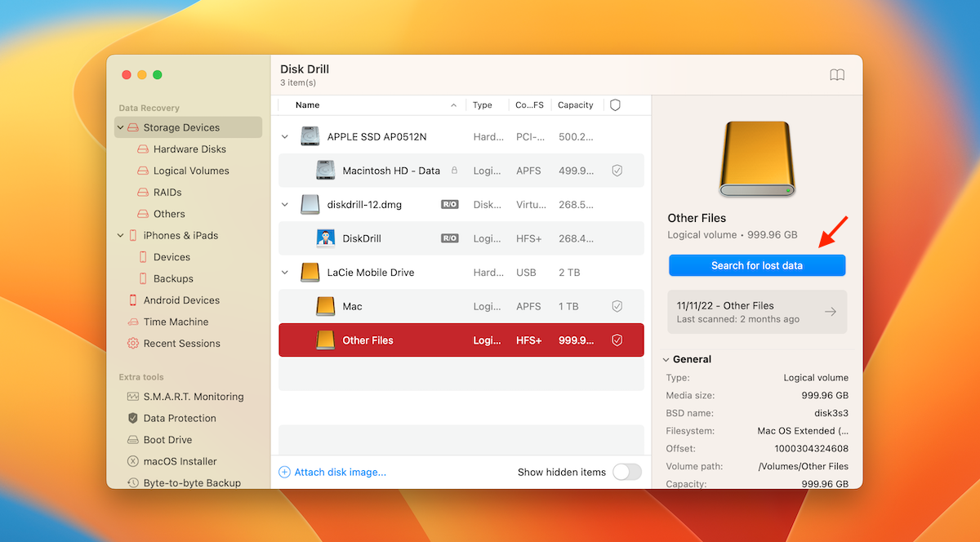Click shield icon in Macintosh HD row
This screenshot has width=980, height=542.
click(x=617, y=171)
